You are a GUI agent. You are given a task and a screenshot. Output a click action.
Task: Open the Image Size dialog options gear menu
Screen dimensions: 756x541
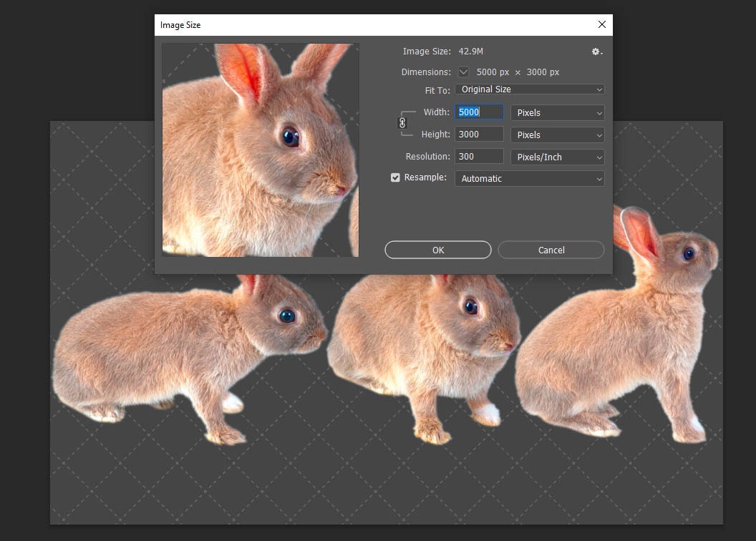(595, 51)
